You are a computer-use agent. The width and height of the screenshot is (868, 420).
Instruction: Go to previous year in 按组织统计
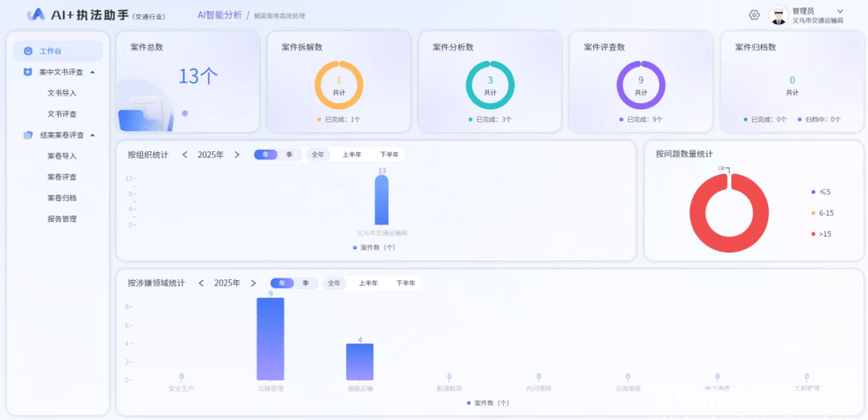pyautogui.click(x=185, y=154)
